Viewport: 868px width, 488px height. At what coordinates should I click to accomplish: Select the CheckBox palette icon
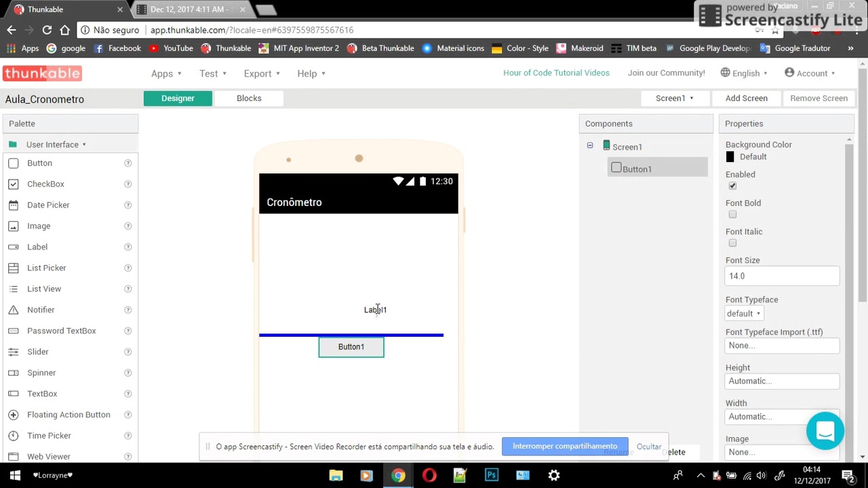(13, 184)
